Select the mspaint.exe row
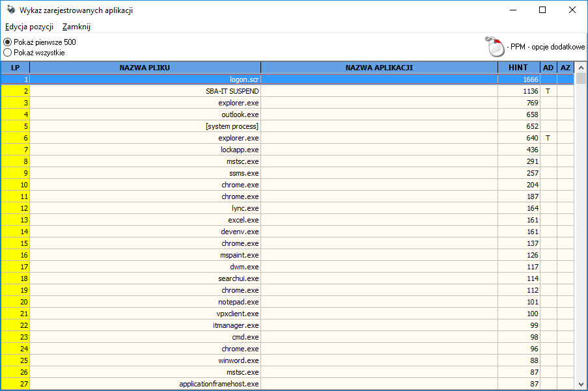This screenshot has width=588, height=391. [288, 255]
